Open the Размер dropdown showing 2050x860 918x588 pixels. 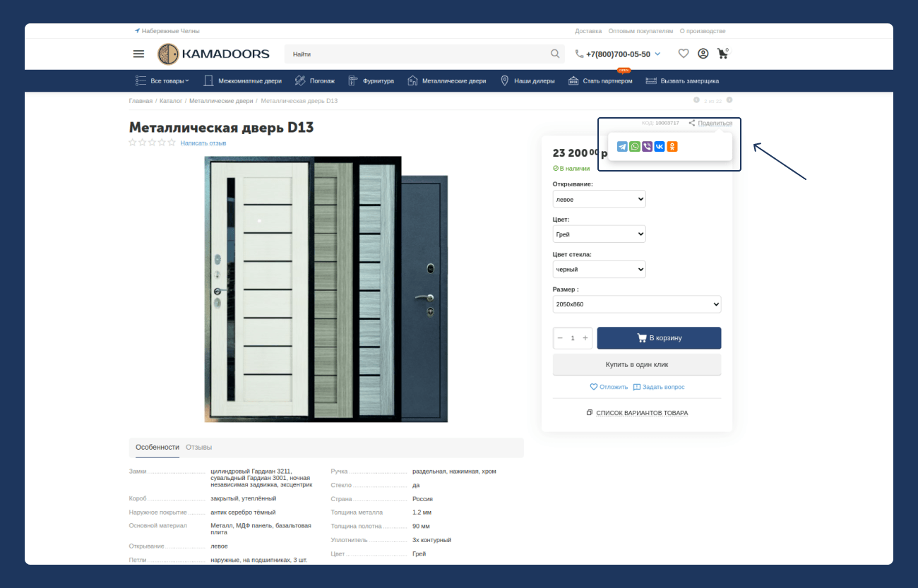pyautogui.click(x=637, y=304)
